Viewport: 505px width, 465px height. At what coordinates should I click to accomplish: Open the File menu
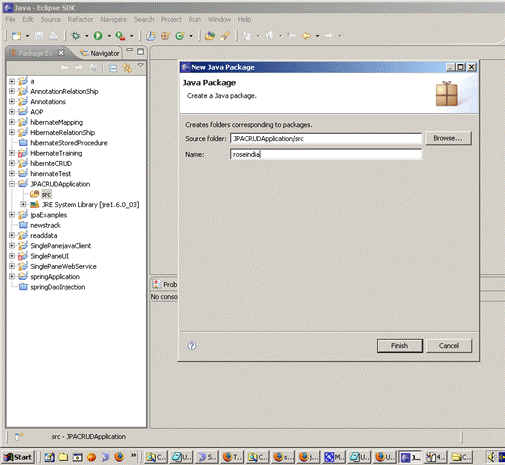(11, 19)
